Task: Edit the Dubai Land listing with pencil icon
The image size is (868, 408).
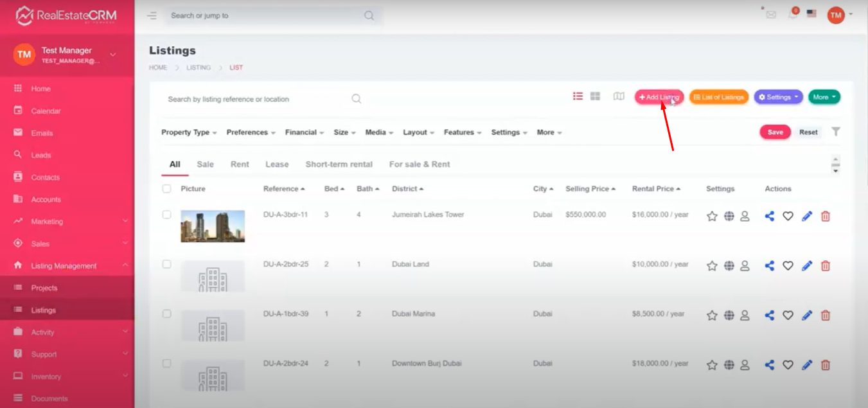Action: point(807,266)
